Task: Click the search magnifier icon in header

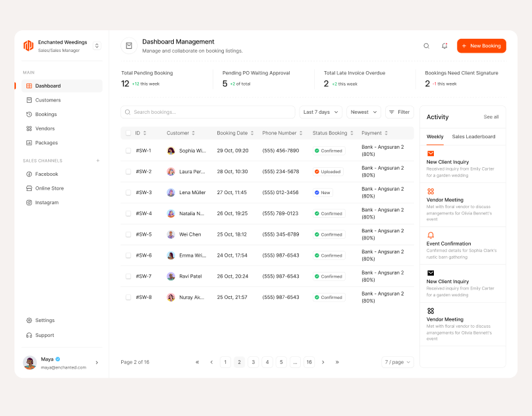Action: 426,45
